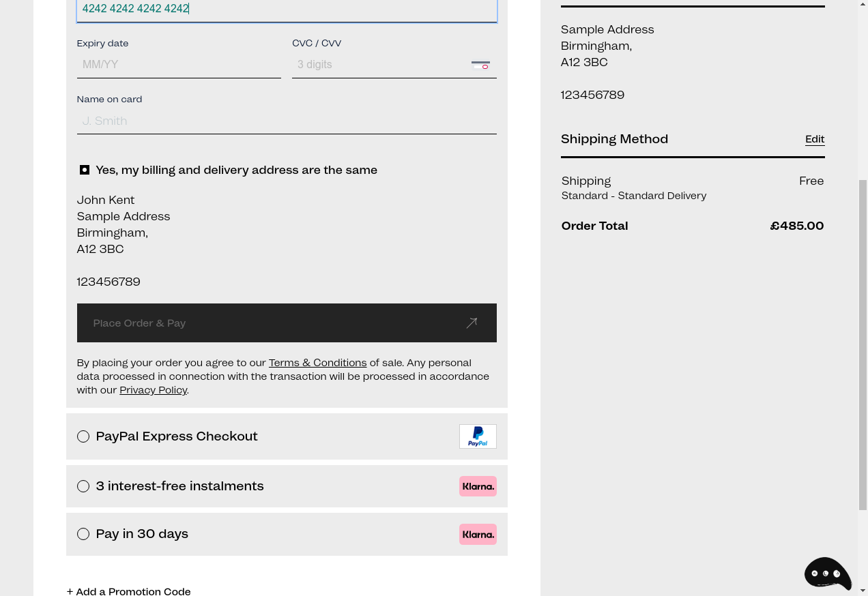
Task: Open the chat bubble widget
Action: (828, 573)
